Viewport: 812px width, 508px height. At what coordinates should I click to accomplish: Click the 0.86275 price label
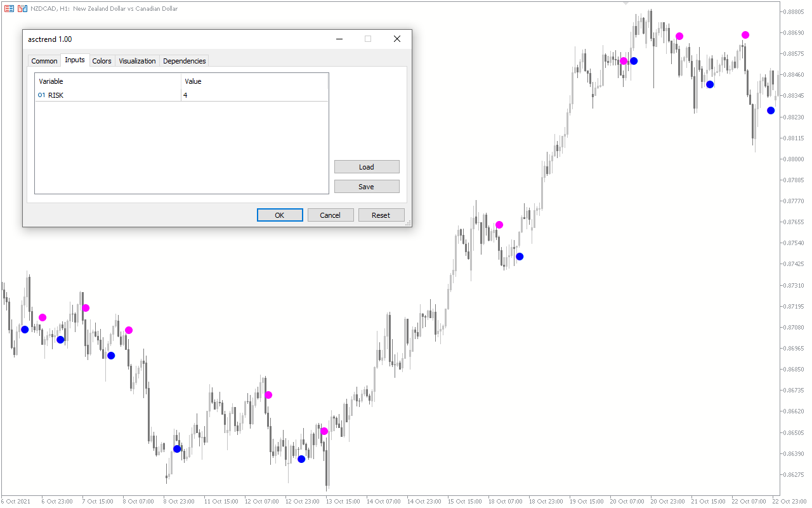click(795, 474)
